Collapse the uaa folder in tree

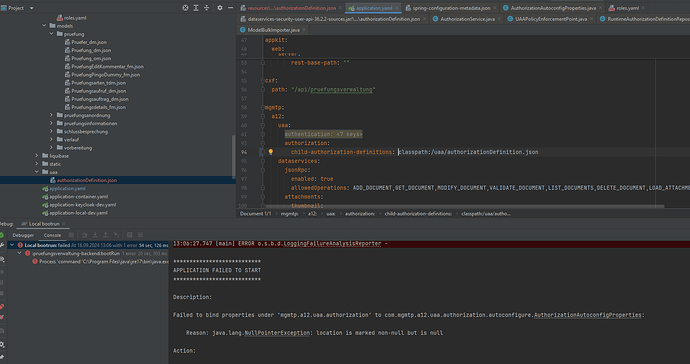pyautogui.click(x=37, y=172)
